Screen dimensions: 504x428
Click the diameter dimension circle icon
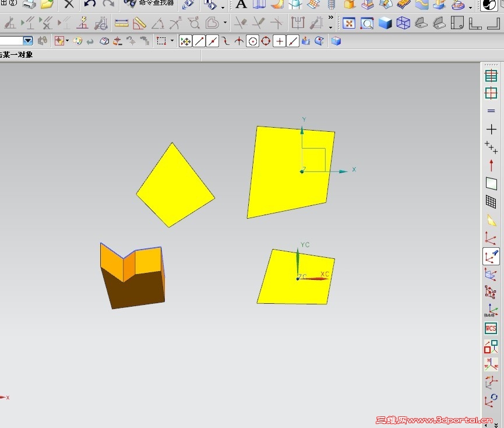click(194, 23)
